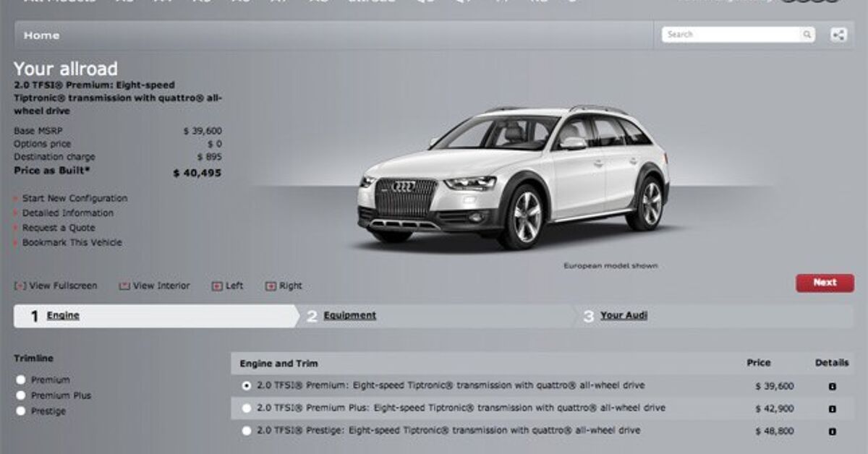Click View Interior text link
Image resolution: width=868 pixels, height=454 pixels.
(161, 286)
